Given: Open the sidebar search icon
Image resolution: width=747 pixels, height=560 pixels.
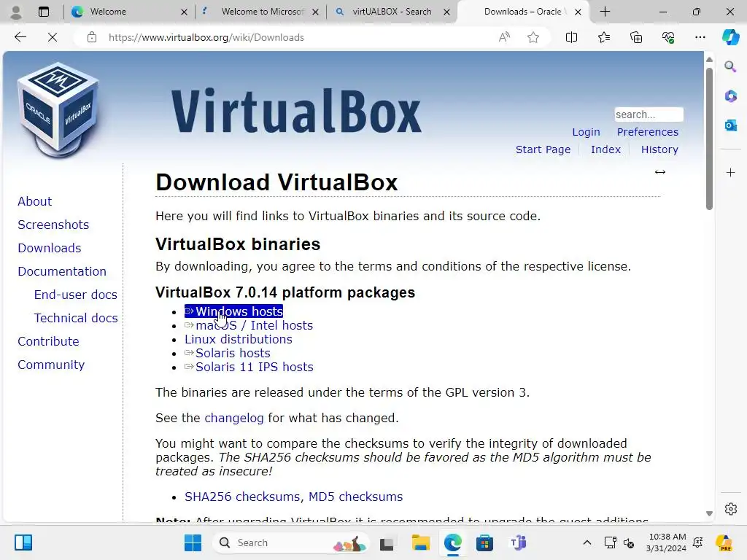Looking at the screenshot, I should (x=730, y=66).
